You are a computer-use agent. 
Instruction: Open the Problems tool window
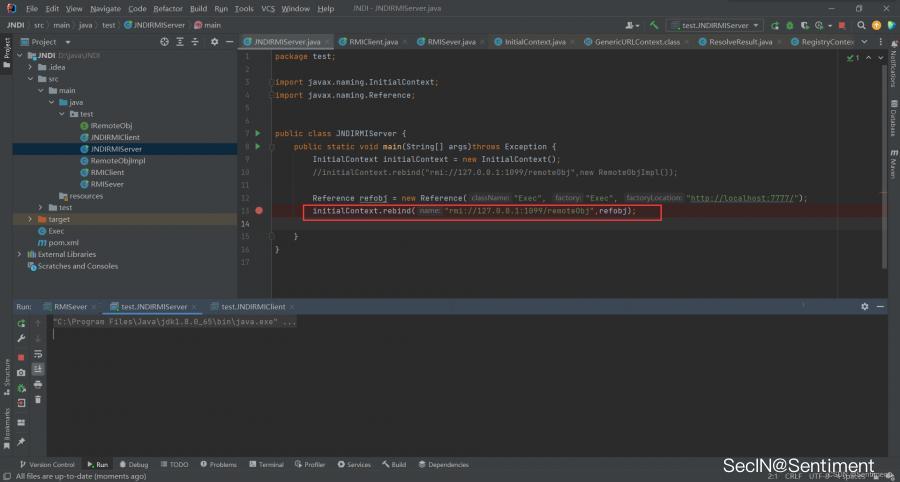[218, 465]
